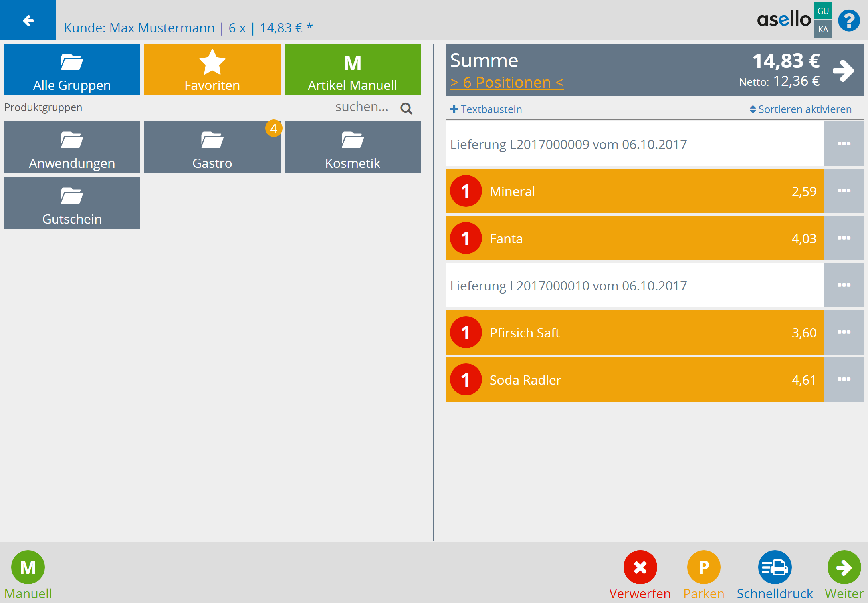Toggle Sortieren aktivieren
The height and width of the screenshot is (603, 868).
click(x=801, y=109)
